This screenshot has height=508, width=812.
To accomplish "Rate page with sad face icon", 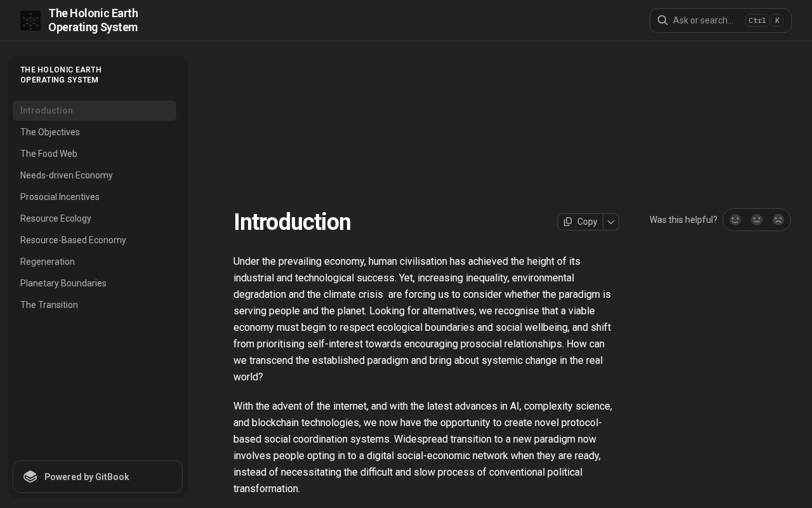I will tap(778, 220).
